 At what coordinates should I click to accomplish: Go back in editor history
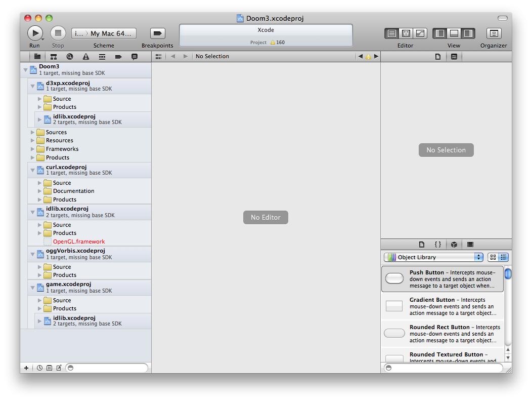[x=173, y=56]
